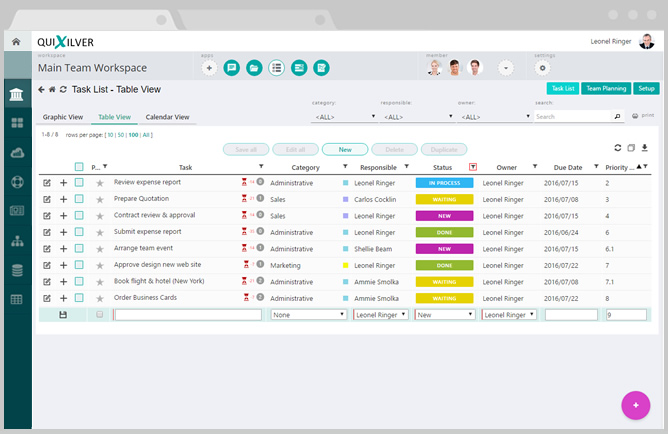This screenshot has width=668, height=434.
Task: Open the responsible filter dropdown
Action: click(417, 117)
